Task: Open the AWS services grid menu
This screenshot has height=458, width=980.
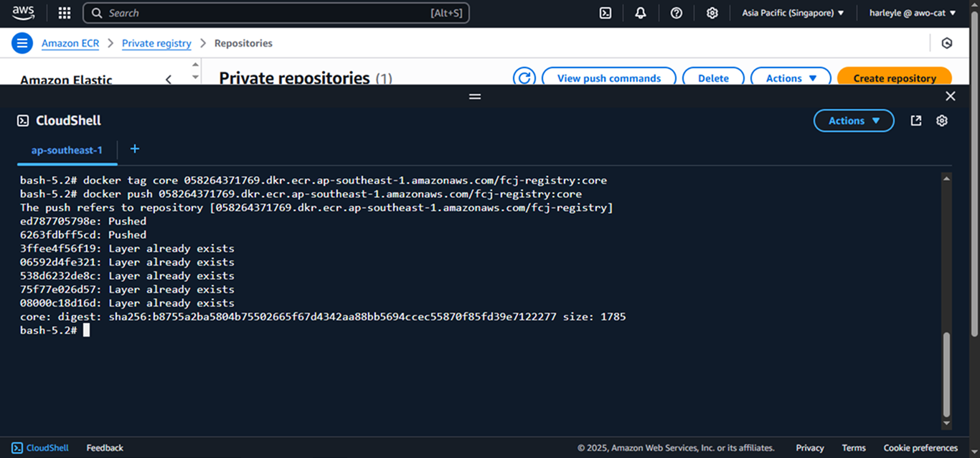Action: click(65, 13)
